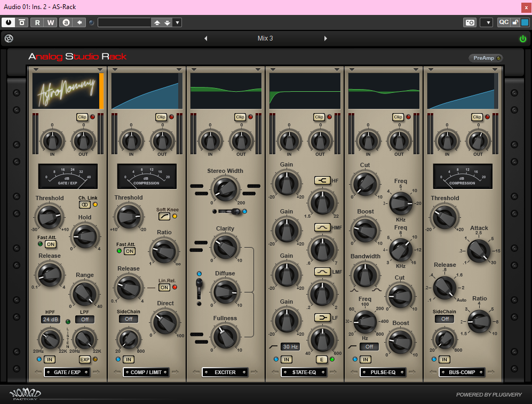Toggle Lin.Rel. ON switch
The height and width of the screenshot is (404, 532).
pos(164,287)
